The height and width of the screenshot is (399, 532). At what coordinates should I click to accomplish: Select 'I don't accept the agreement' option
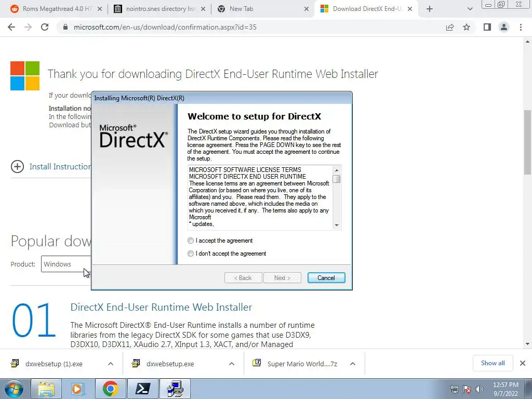pyautogui.click(x=191, y=254)
